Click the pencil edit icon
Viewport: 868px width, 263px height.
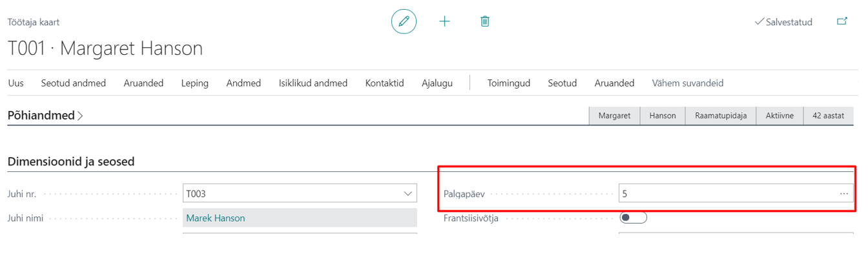coord(404,21)
